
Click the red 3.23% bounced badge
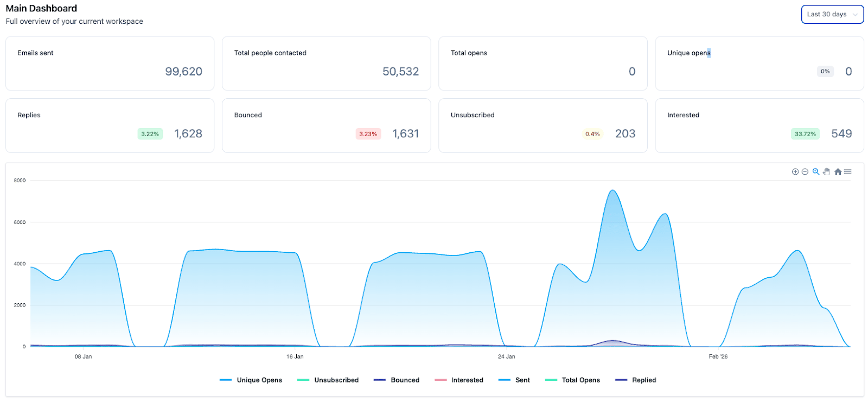click(x=368, y=134)
